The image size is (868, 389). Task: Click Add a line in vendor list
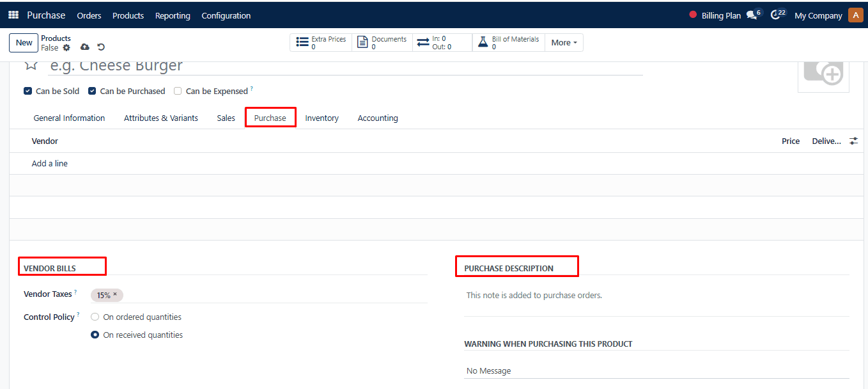[50, 163]
